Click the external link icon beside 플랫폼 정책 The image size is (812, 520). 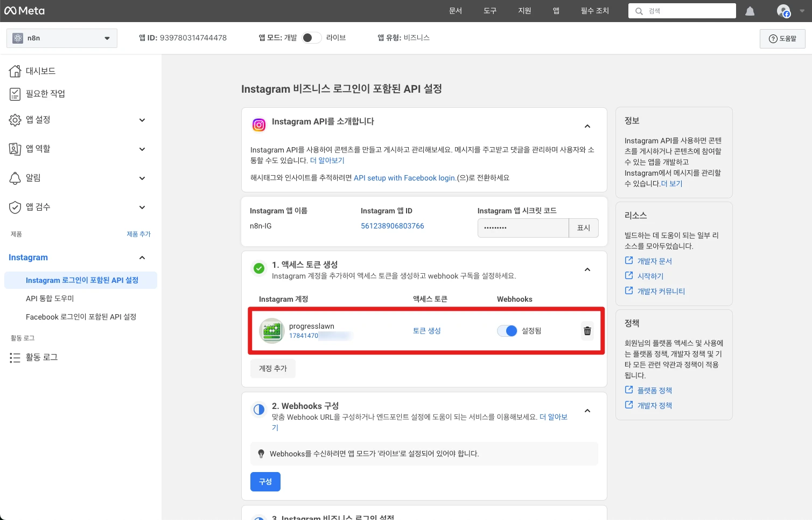coord(629,390)
